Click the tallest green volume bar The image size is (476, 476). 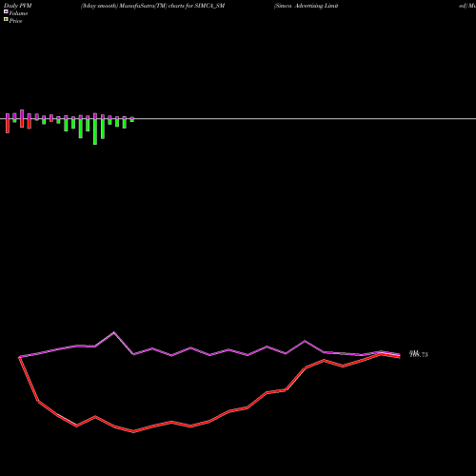(95, 131)
